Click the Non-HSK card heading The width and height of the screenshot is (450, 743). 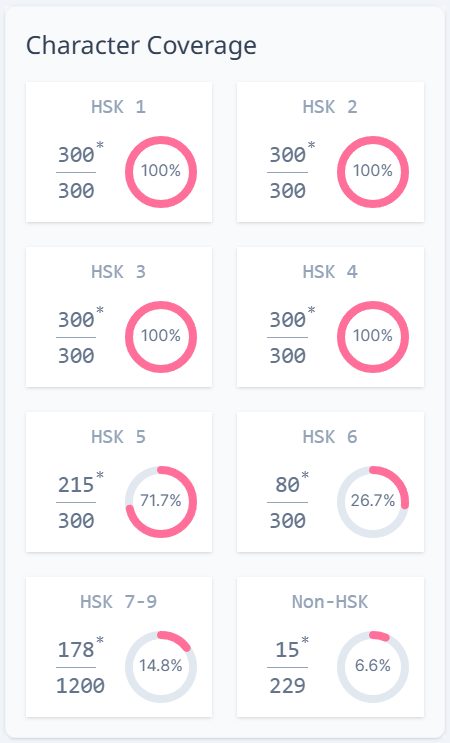pyautogui.click(x=330, y=601)
